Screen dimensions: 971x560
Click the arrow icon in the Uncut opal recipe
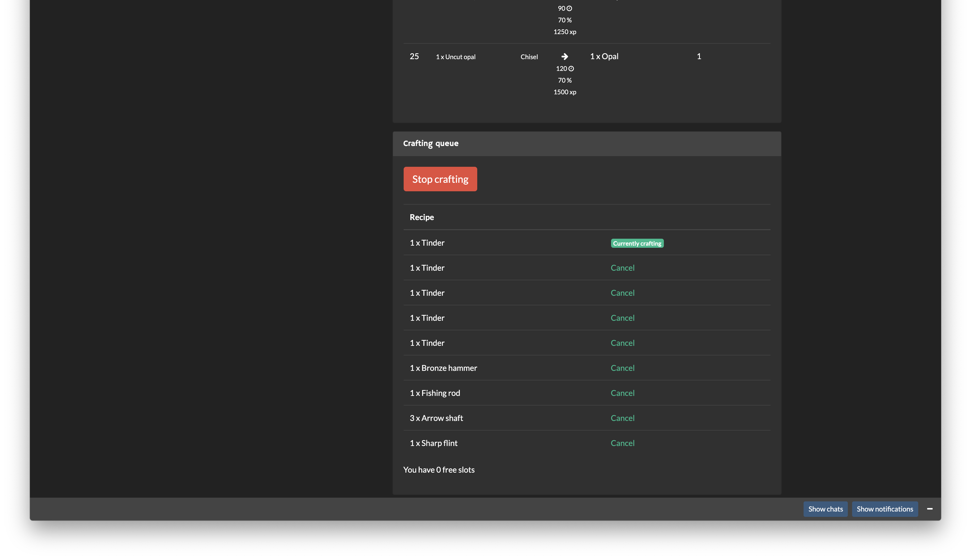[564, 56]
